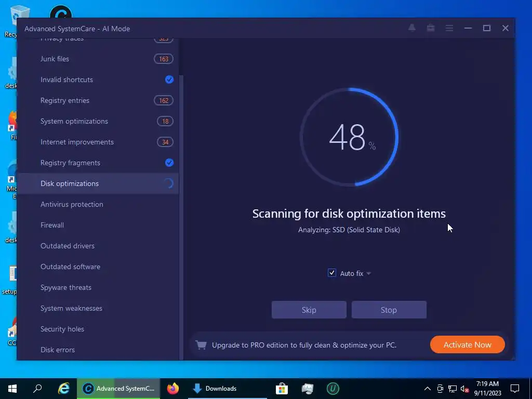Image resolution: width=532 pixels, height=399 pixels.
Task: Click Upgrade to PRO edition text
Action: coord(304,345)
